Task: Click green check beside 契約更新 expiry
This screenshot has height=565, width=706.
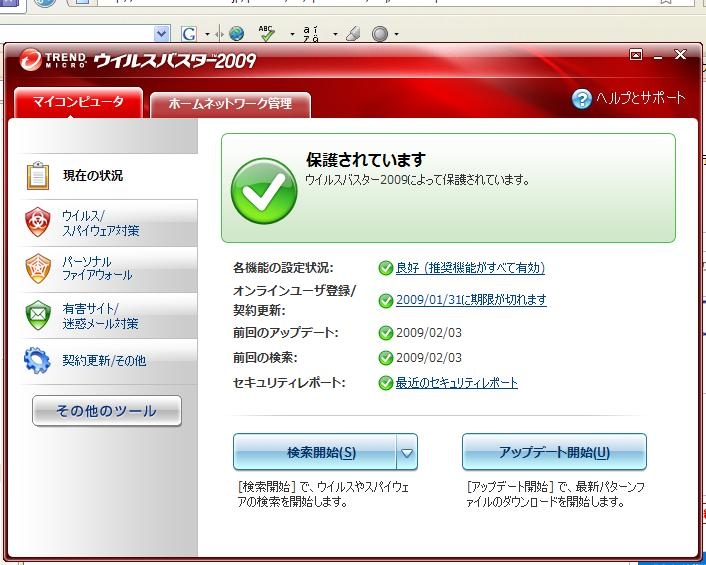Action: pos(385,300)
